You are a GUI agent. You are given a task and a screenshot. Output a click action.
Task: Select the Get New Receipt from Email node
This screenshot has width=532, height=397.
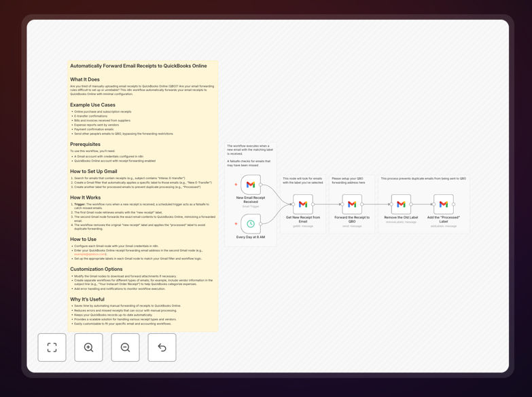(x=303, y=204)
